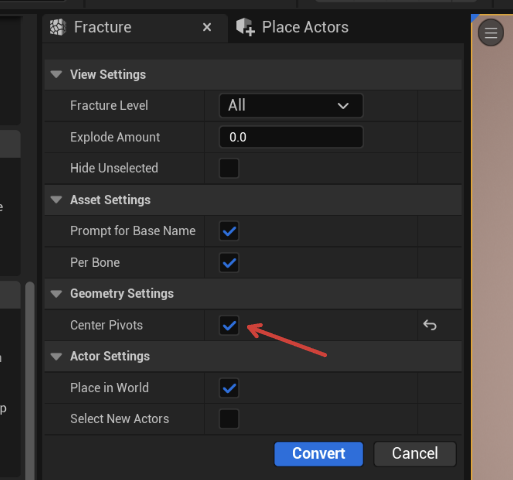Screen dimensions: 513x480
Task: Open the viewport hamburger menu
Action: pos(491,33)
